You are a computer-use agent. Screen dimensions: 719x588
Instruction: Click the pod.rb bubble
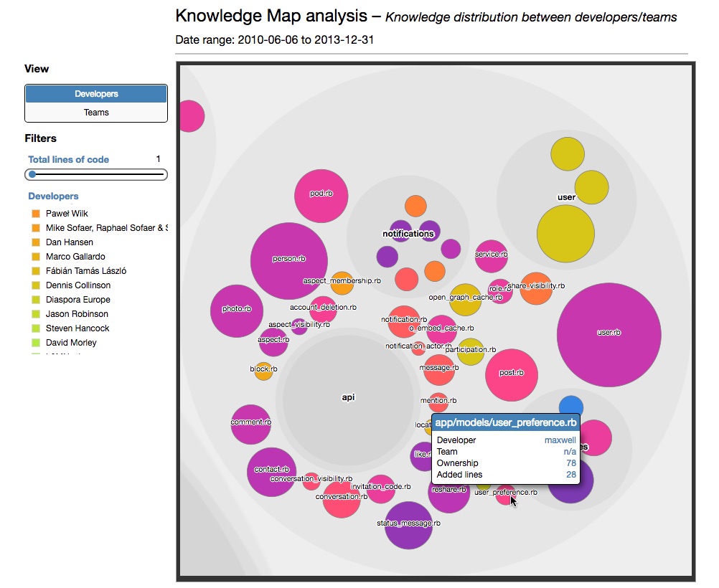321,196
